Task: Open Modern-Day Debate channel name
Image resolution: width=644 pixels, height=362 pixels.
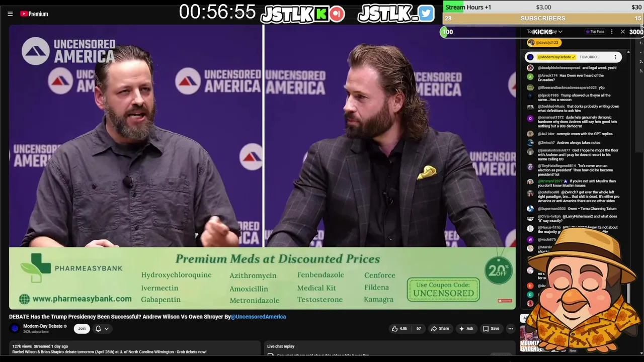Action: [x=43, y=326]
